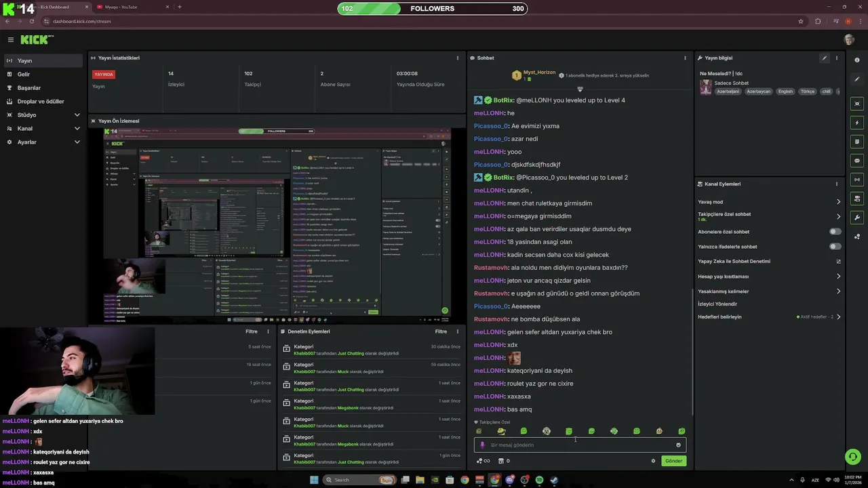Image resolution: width=868 pixels, height=488 pixels.
Task: Click the note page icon in right rail
Action: click(x=857, y=142)
